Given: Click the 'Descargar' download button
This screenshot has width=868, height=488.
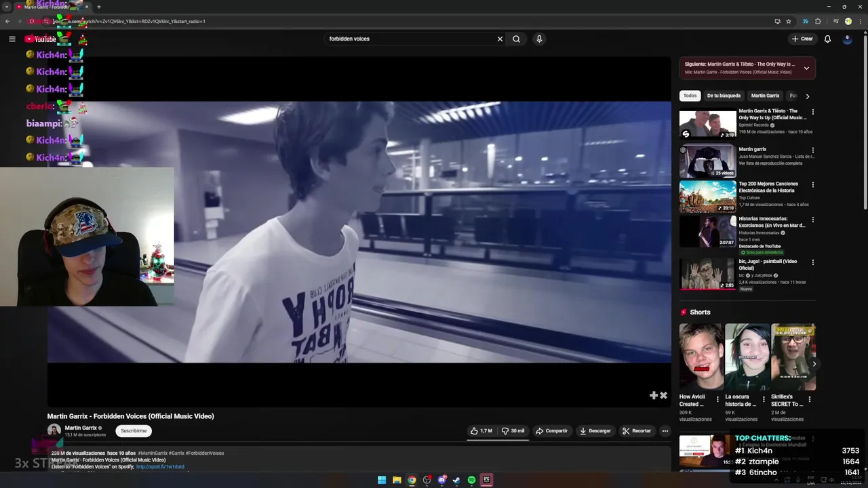Looking at the screenshot, I should pyautogui.click(x=595, y=431).
